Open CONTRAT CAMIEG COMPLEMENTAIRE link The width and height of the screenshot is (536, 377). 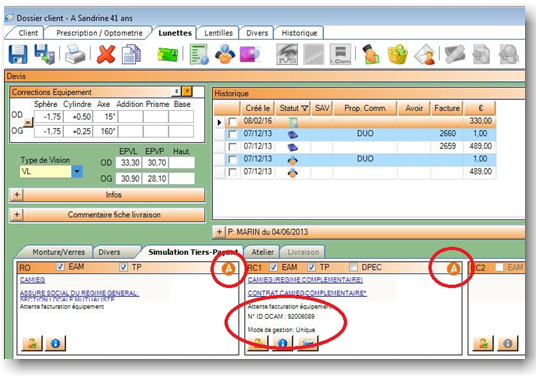point(307,293)
